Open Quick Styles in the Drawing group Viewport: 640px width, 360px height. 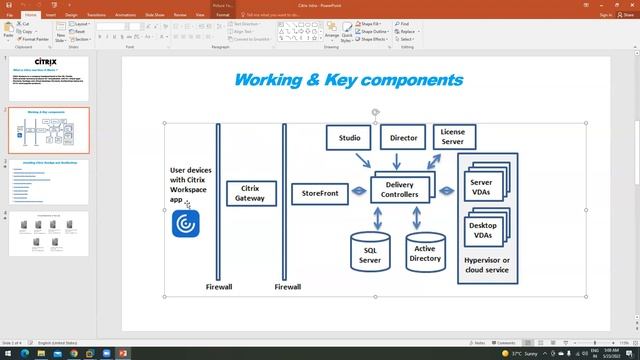(347, 32)
